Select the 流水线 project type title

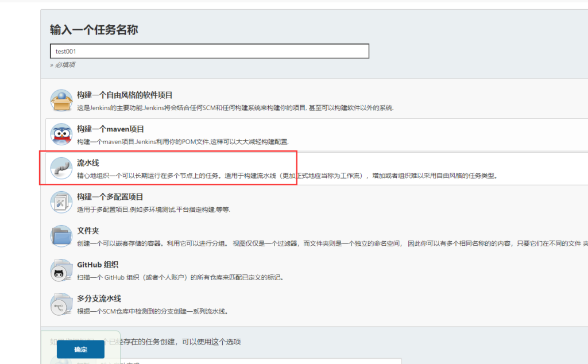(x=88, y=164)
